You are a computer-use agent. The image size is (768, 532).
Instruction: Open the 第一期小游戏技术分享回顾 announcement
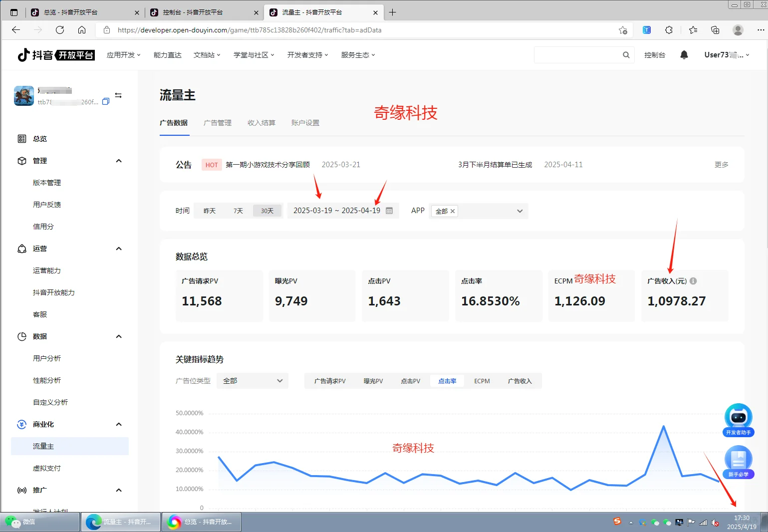point(268,164)
